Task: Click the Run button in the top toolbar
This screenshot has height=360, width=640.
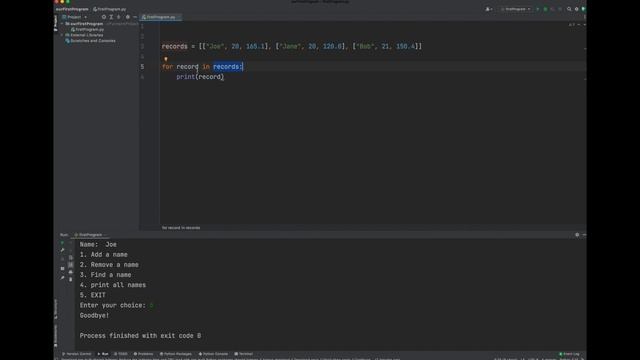Action: click(x=538, y=9)
